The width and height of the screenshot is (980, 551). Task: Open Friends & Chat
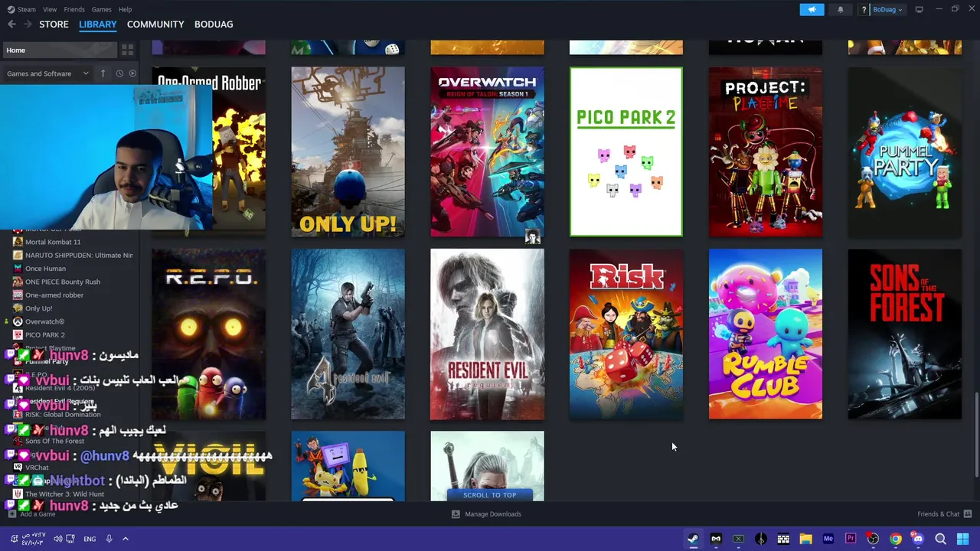point(944,514)
